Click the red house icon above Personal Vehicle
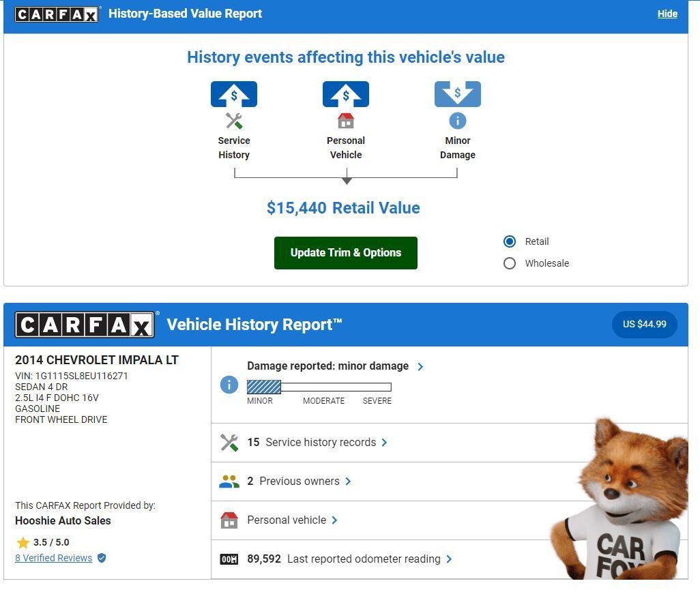 pos(345,121)
